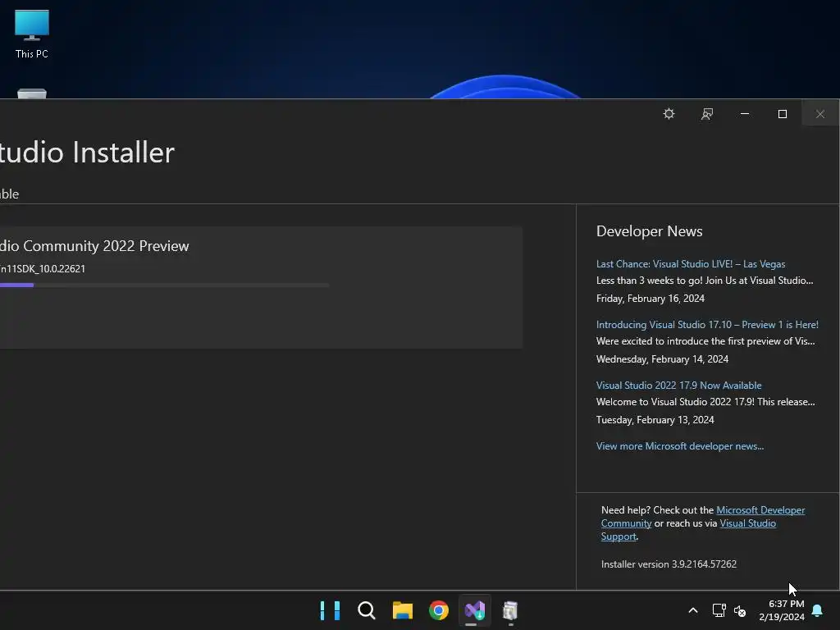Click the "Welcome to Visual Studio 2022 17.9" summary
Screen dimensions: 840x630
coord(705,402)
